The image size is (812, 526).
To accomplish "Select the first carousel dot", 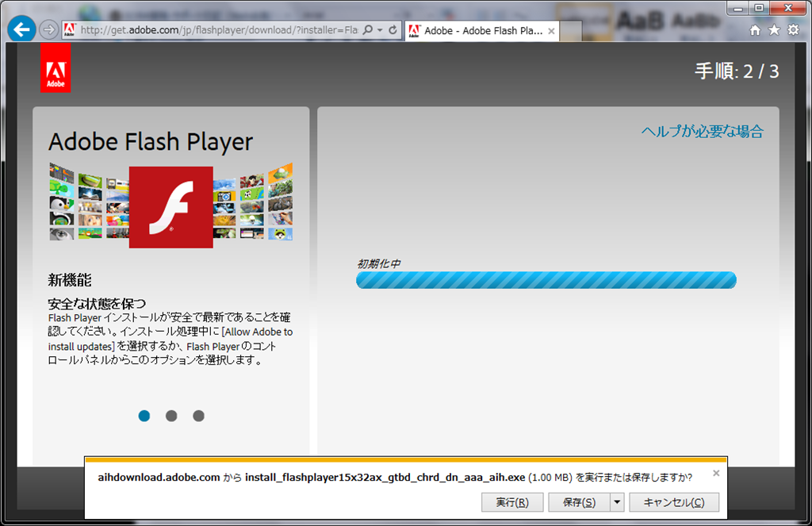I will [144, 416].
